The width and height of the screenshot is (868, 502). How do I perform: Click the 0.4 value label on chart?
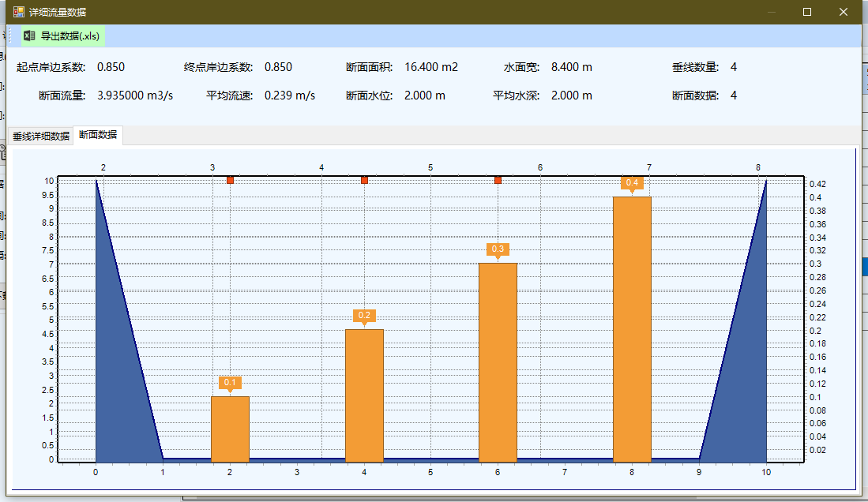pos(632,182)
